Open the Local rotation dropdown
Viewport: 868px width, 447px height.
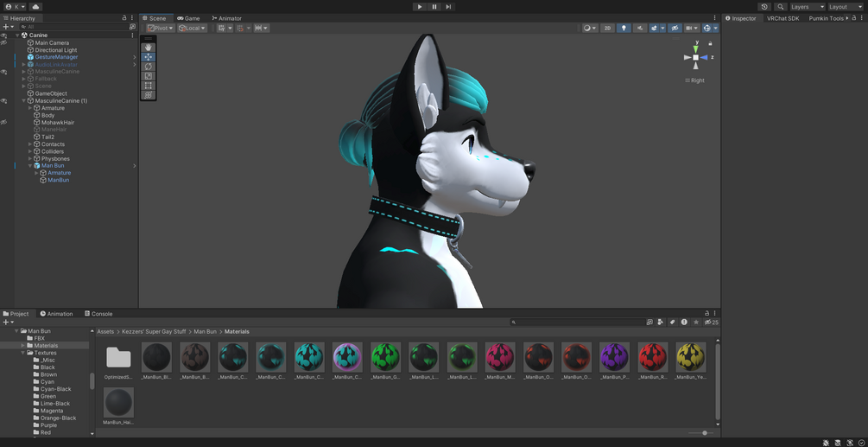pos(192,28)
